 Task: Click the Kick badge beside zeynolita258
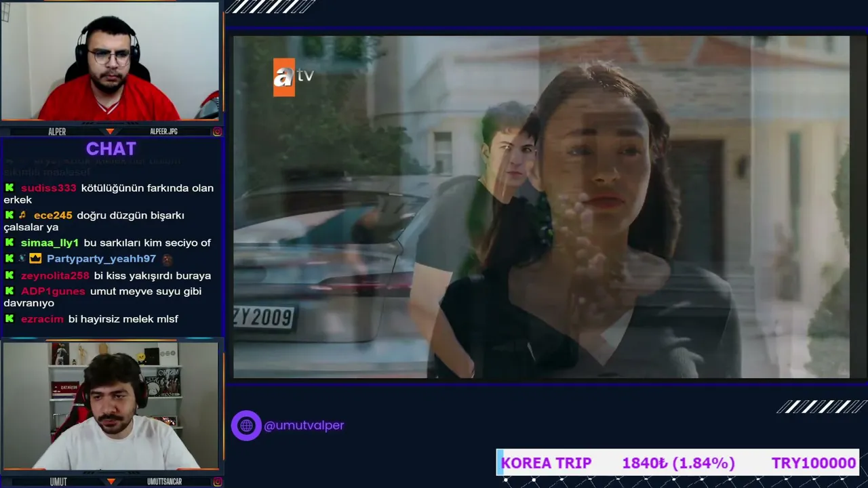coord(9,275)
